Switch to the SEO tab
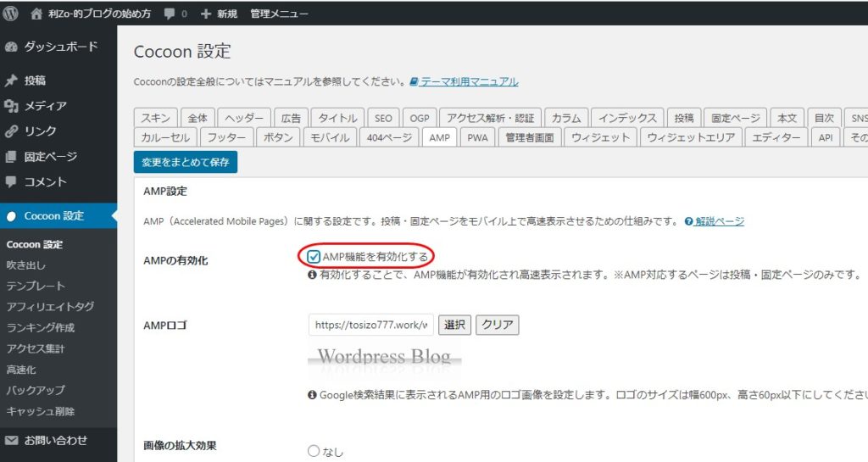Viewport: 868px width, 462px height. [x=383, y=118]
